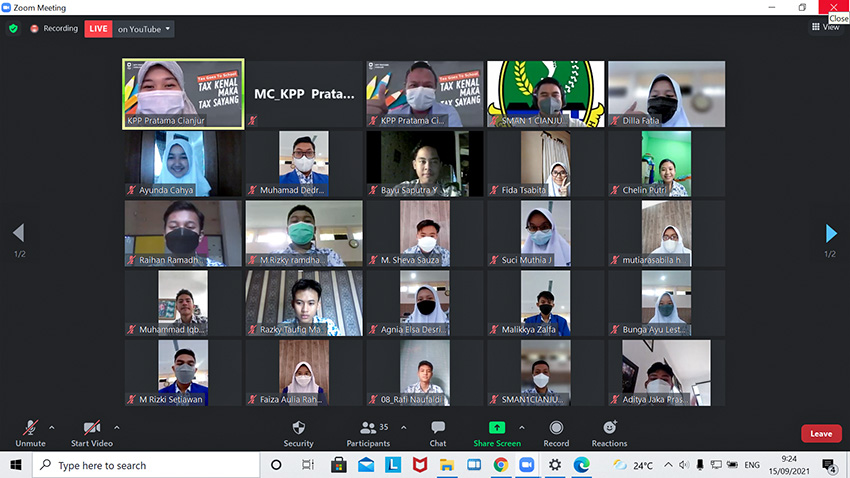Toggle the Record button
The image size is (850, 478).
tap(556, 432)
